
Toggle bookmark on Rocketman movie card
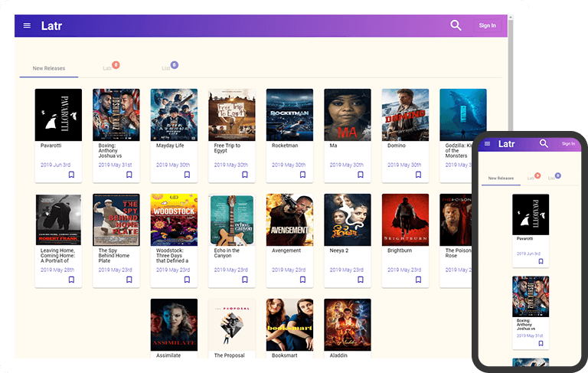(302, 175)
